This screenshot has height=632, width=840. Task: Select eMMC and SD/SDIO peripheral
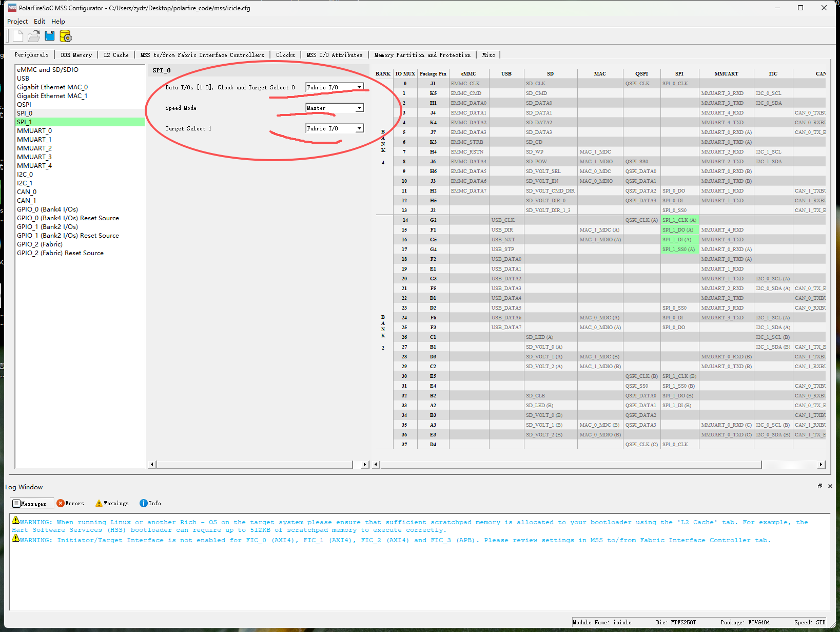[80, 70]
